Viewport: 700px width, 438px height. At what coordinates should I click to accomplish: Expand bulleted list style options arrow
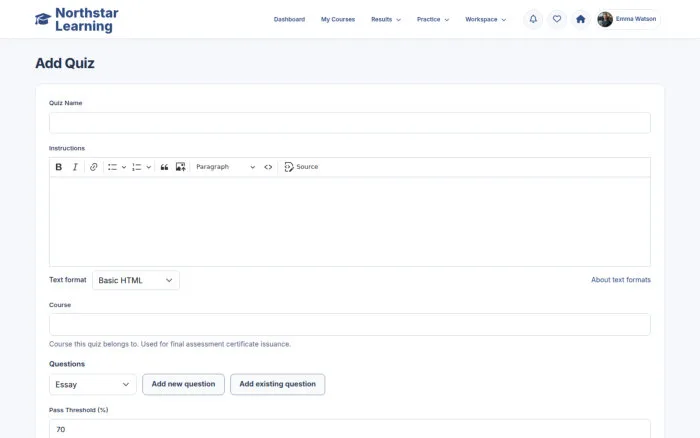pos(124,167)
